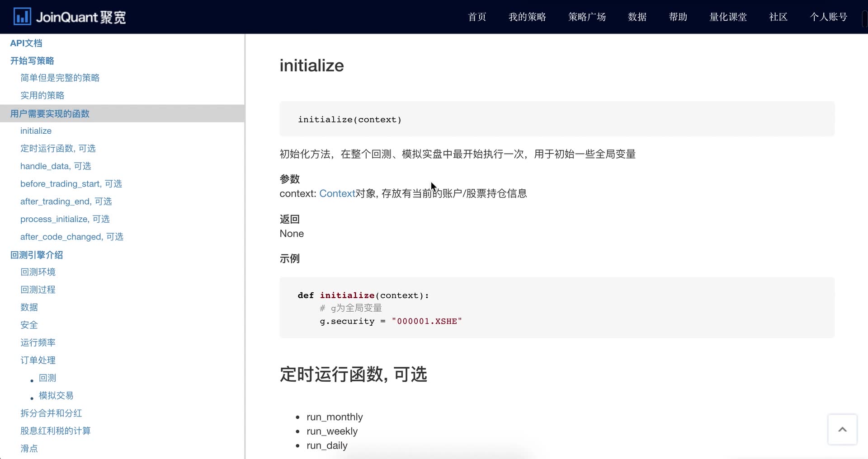Open 我的策略 in the top navigation
Image resolution: width=868 pixels, height=459 pixels.
[527, 17]
